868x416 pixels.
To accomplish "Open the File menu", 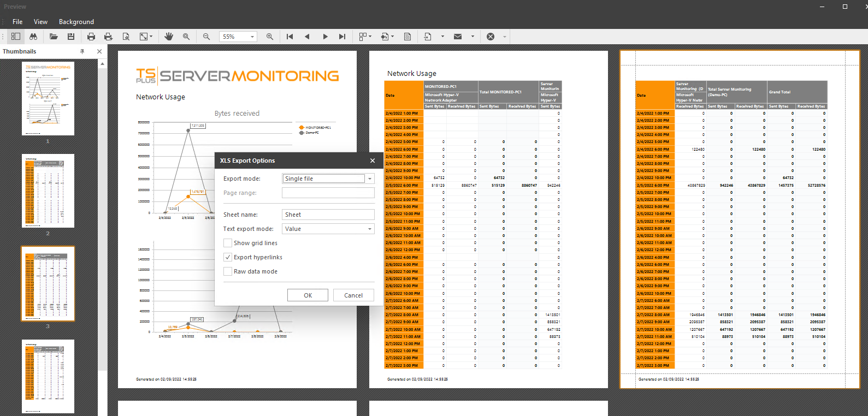I will coord(17,22).
